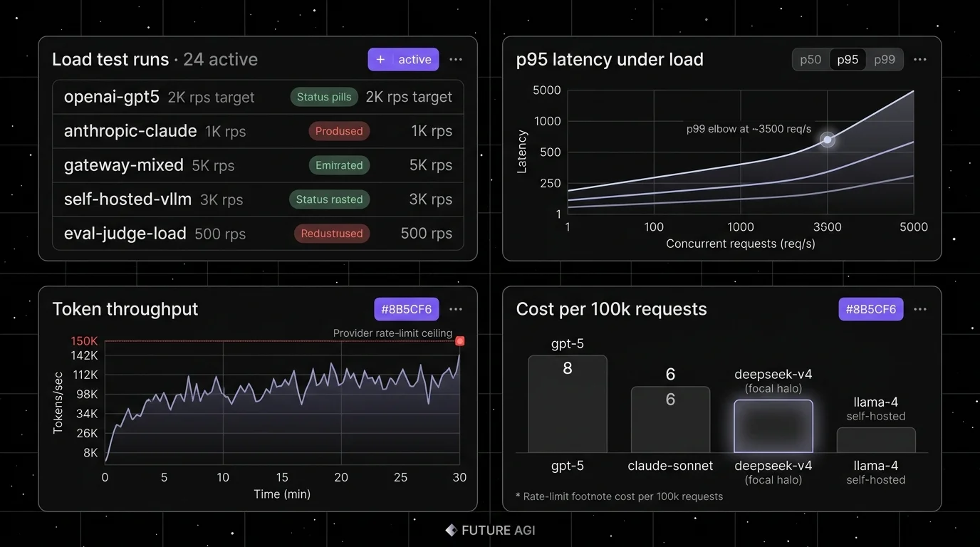Click the 'Cost per 100k requests' title
980x547 pixels.
[612, 309]
